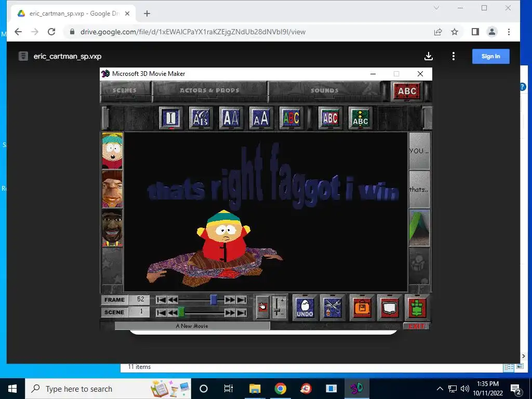532x399 pixels.
Task: Open the scissors and glue cut-paste tool
Action: coord(332,308)
